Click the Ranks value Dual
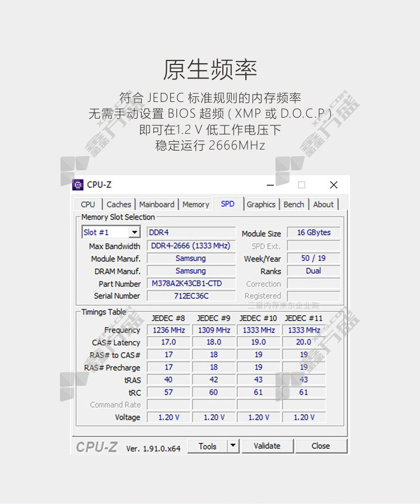 tap(314, 271)
